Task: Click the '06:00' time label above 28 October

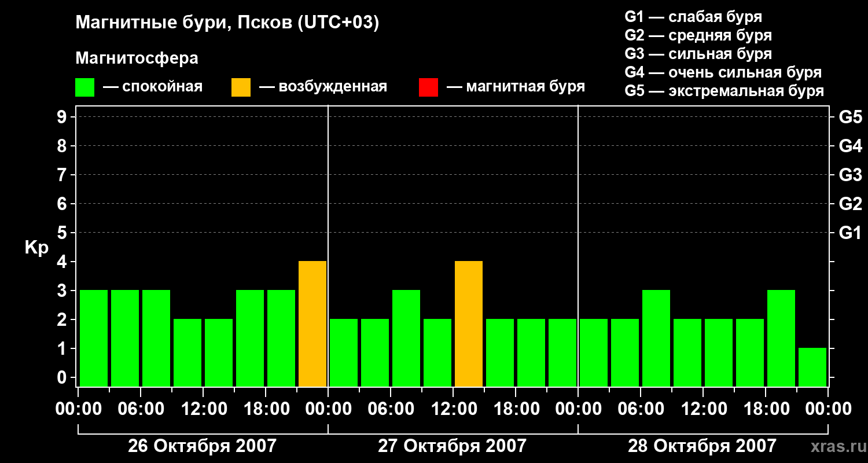Action: [641, 409]
